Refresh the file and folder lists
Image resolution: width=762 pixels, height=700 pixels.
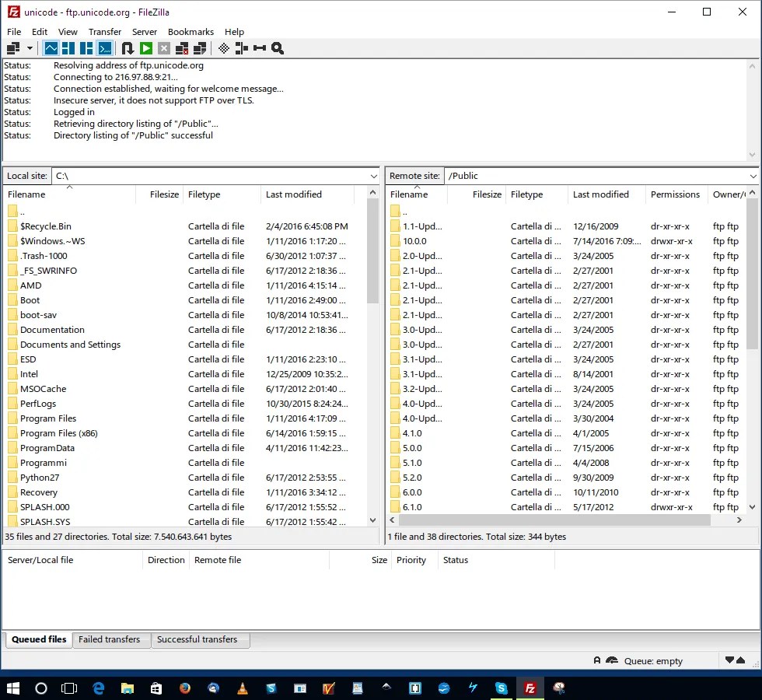pos(128,48)
